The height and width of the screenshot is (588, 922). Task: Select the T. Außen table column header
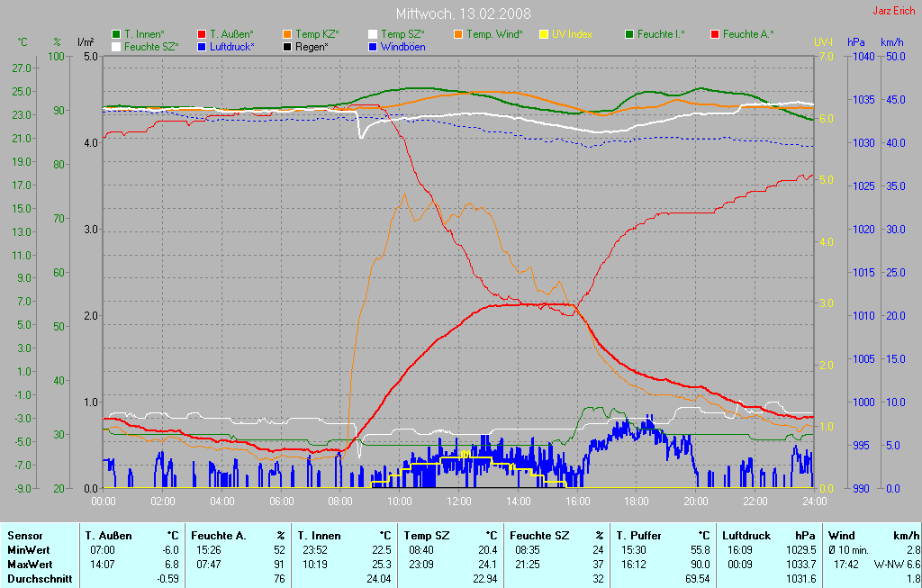[109, 536]
